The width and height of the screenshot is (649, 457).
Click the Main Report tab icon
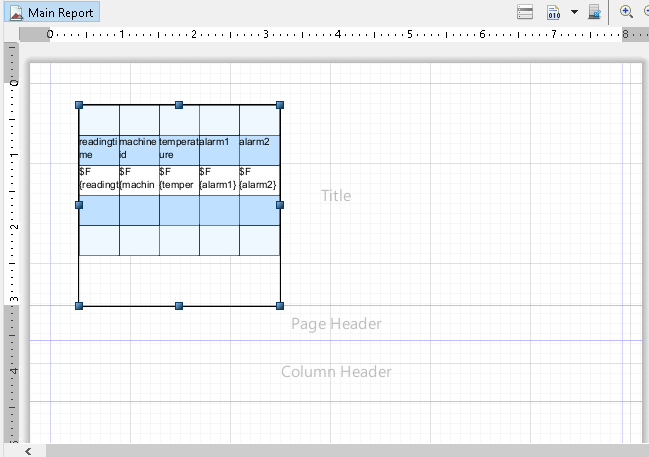point(17,13)
